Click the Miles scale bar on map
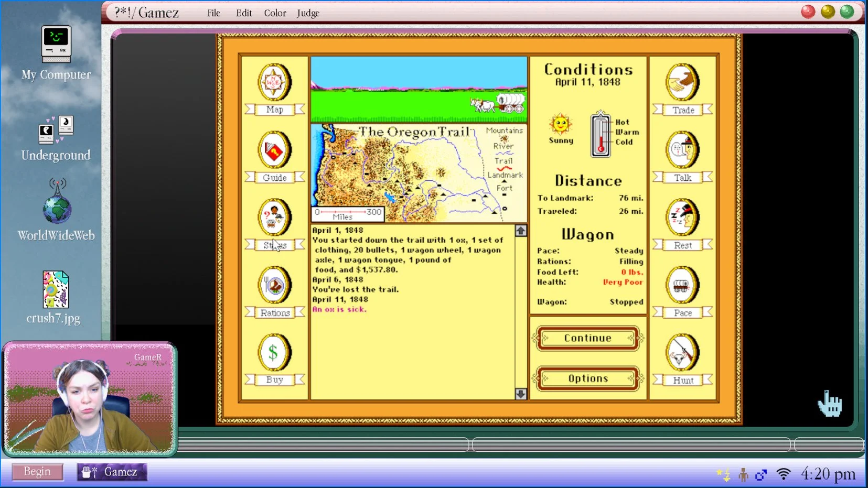 348,214
